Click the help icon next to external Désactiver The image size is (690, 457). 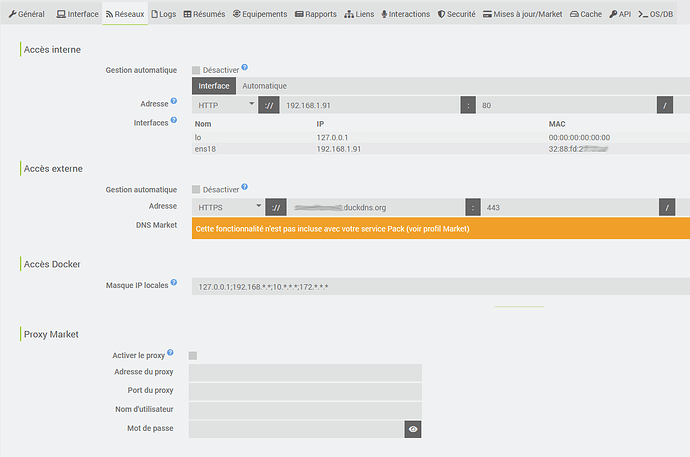pos(244,187)
